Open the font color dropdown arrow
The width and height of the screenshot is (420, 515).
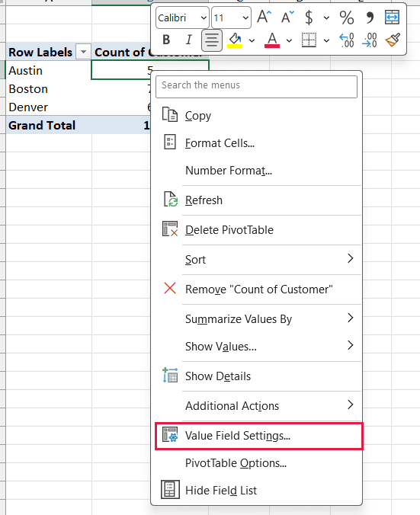pos(289,40)
